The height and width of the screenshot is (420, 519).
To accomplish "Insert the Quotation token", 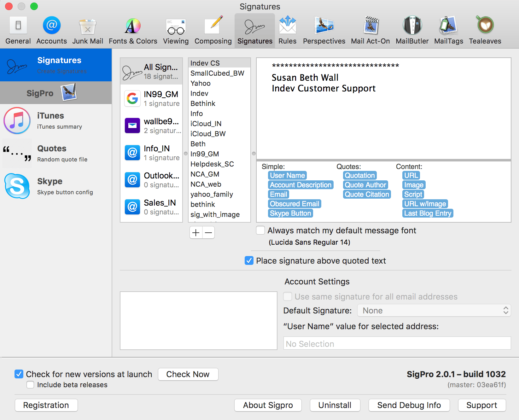I will pyautogui.click(x=360, y=175).
